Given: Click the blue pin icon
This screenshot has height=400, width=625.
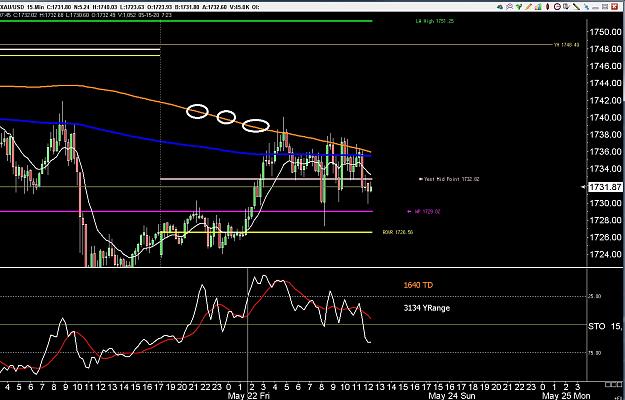Looking at the screenshot, I should coord(586,6).
